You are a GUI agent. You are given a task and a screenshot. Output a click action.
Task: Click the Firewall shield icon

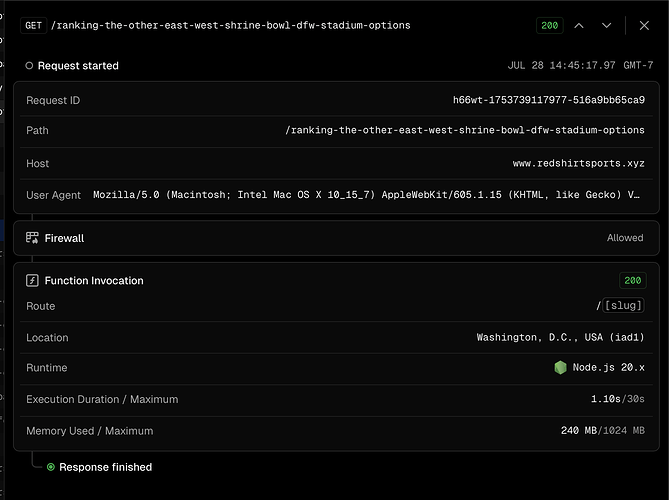33,238
